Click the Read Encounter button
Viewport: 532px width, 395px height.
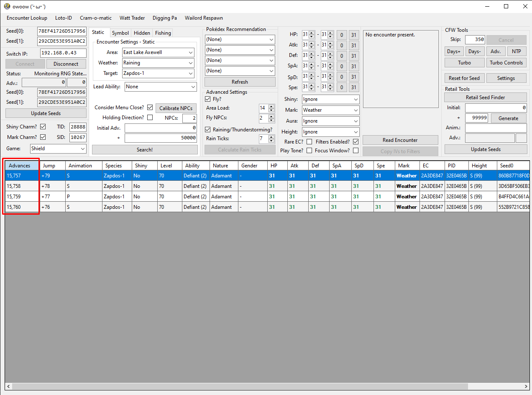point(400,140)
